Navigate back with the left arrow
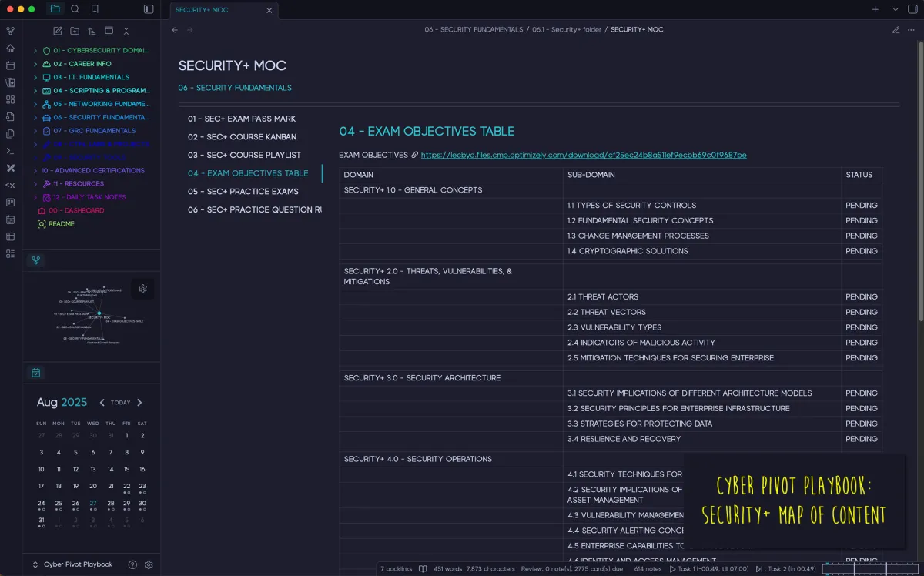This screenshot has height=576, width=924. tap(175, 30)
